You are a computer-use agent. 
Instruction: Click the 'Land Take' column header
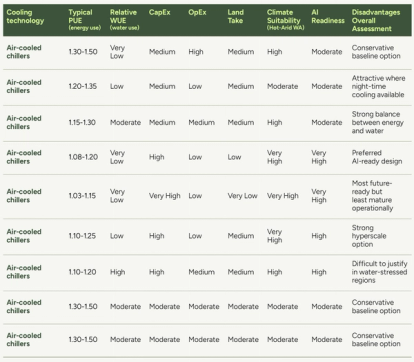(236, 16)
